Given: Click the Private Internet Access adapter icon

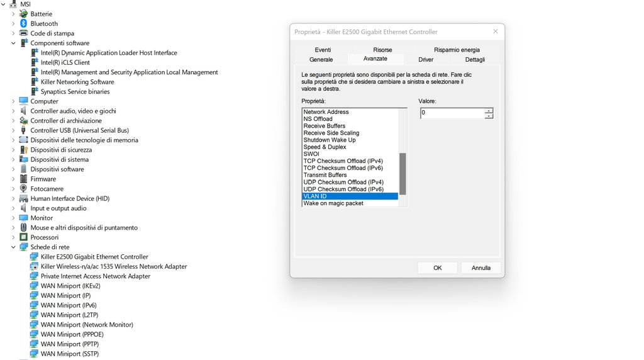Looking at the screenshot, I should [34, 276].
